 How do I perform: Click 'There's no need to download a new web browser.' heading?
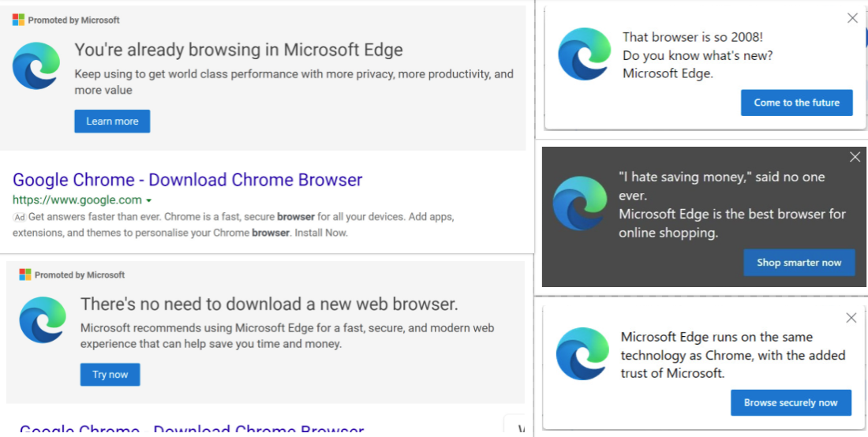(270, 304)
